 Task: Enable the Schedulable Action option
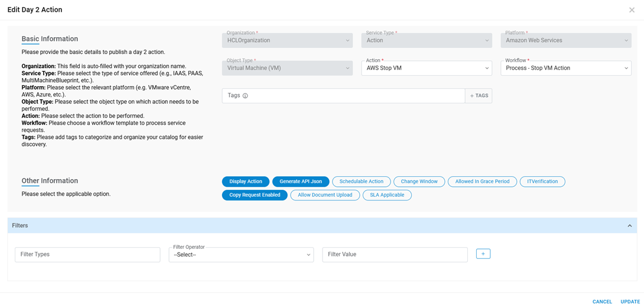click(x=362, y=181)
